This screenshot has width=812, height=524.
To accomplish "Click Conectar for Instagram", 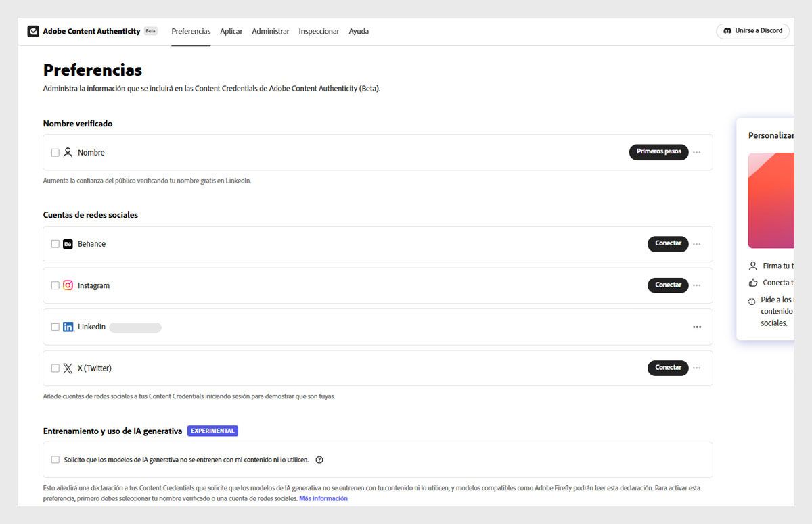I will [668, 285].
